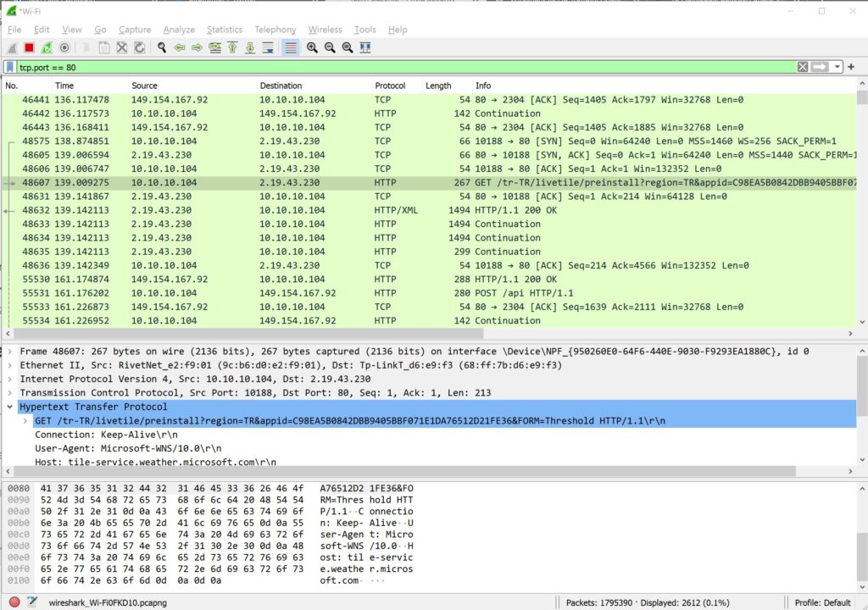Jump to the last packet
The width and height of the screenshot is (868, 610).
[x=250, y=48]
